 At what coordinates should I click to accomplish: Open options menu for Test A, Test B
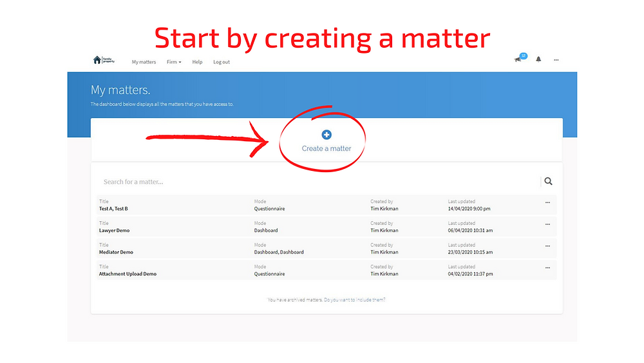tap(547, 202)
